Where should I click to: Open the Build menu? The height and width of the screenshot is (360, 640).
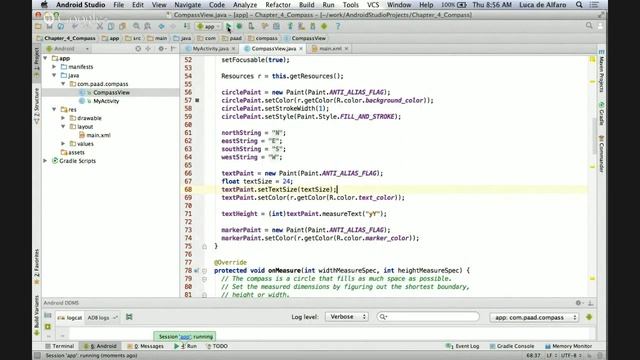coord(307,5)
